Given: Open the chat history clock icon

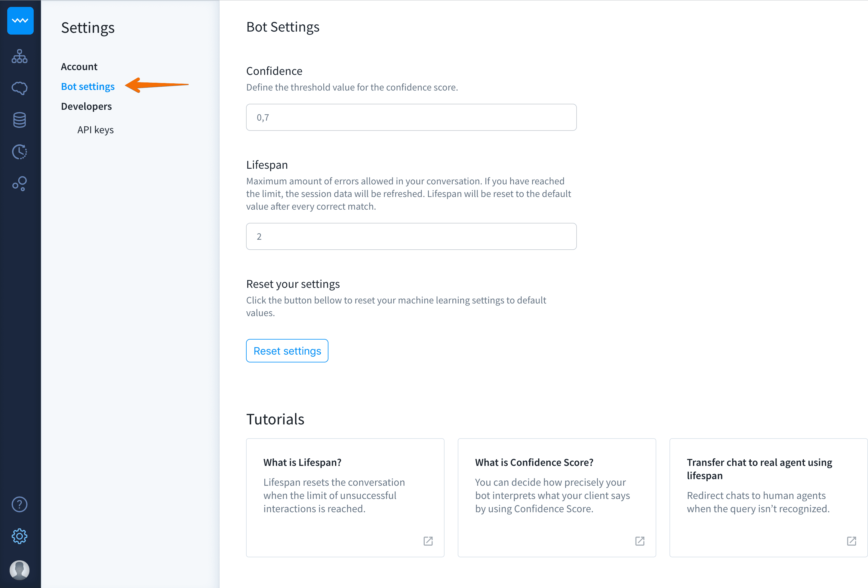Looking at the screenshot, I should (20, 152).
